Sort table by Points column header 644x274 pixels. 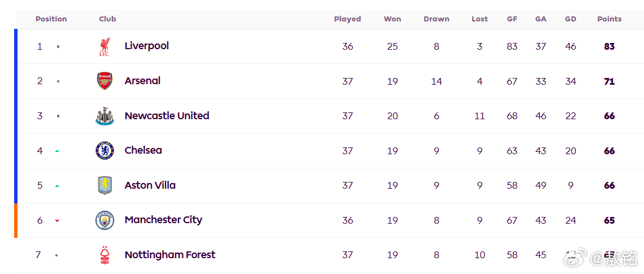pyautogui.click(x=609, y=19)
